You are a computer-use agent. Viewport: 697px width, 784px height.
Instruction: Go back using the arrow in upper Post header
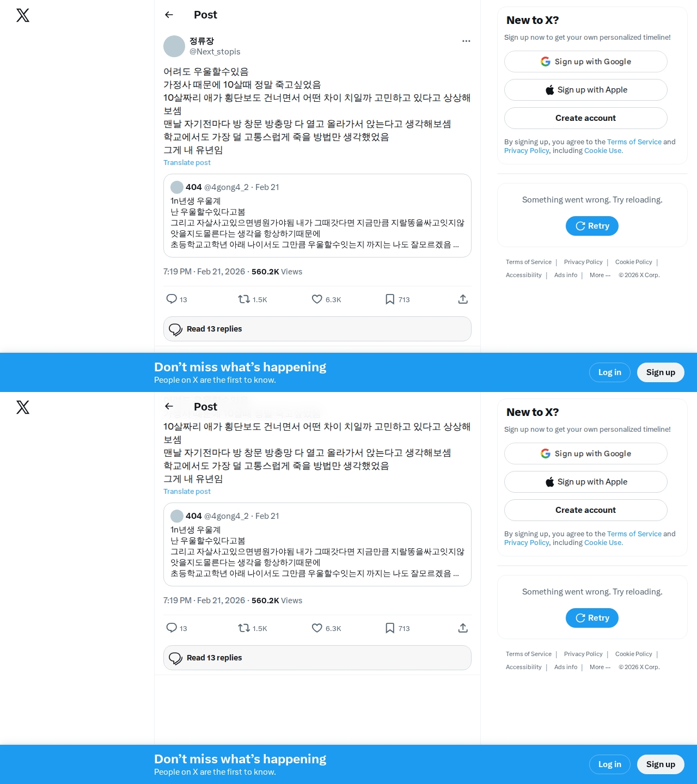tap(169, 15)
